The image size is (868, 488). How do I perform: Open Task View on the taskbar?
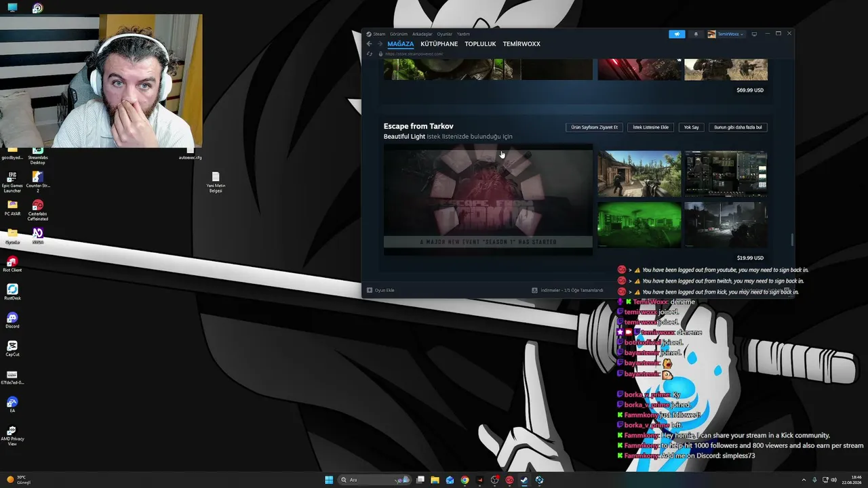(x=420, y=480)
